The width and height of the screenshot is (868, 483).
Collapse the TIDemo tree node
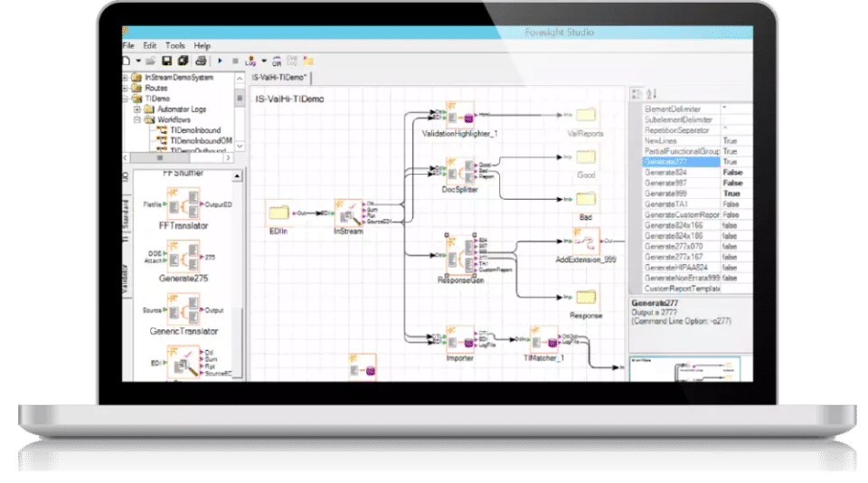click(126, 99)
